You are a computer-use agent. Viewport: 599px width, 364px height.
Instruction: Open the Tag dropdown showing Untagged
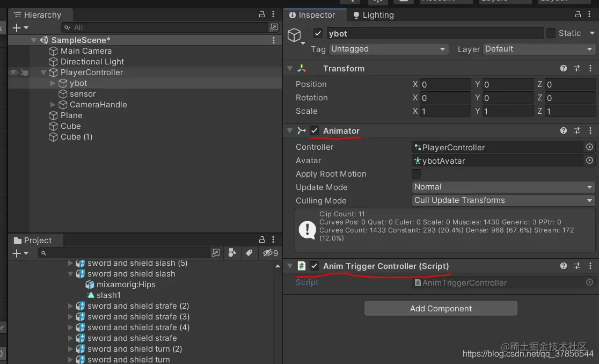(x=388, y=49)
